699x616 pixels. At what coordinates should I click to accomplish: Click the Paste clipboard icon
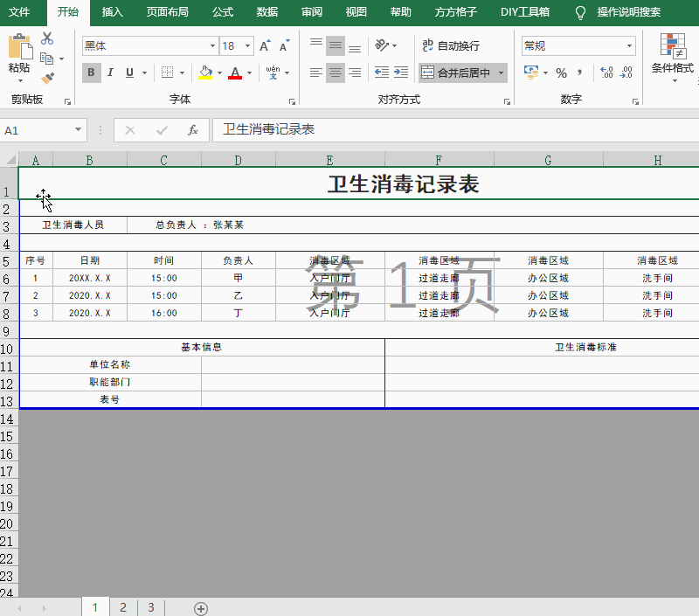tap(20, 46)
